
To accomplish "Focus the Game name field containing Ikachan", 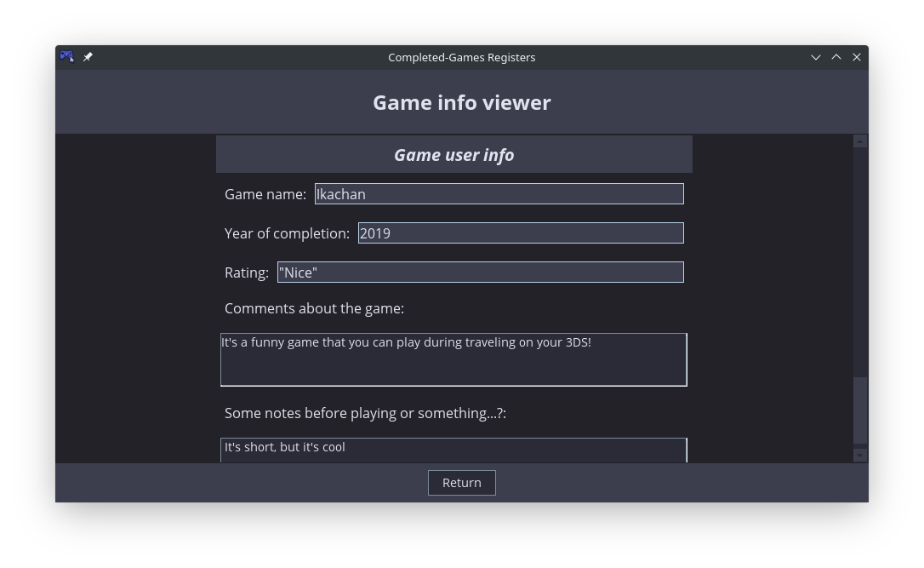I will pyautogui.click(x=499, y=194).
